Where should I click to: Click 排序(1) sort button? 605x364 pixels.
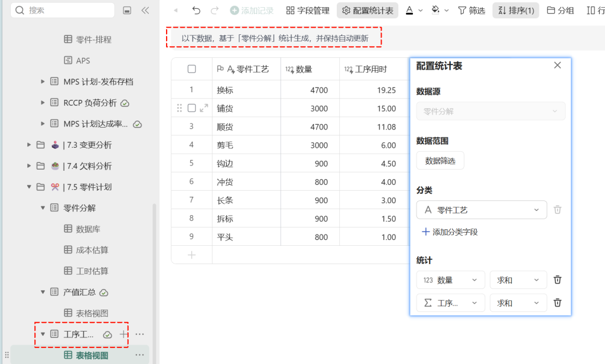point(516,11)
